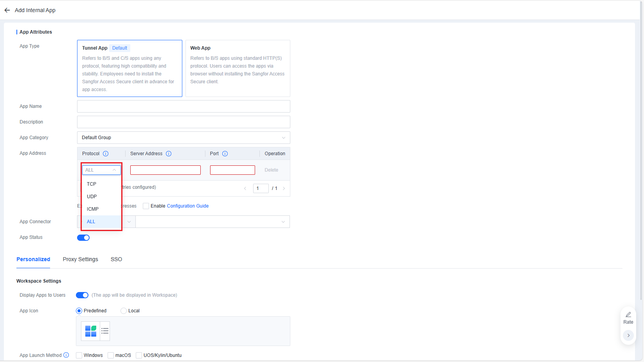Click the page number input box
The image size is (644, 362).
pyautogui.click(x=261, y=188)
